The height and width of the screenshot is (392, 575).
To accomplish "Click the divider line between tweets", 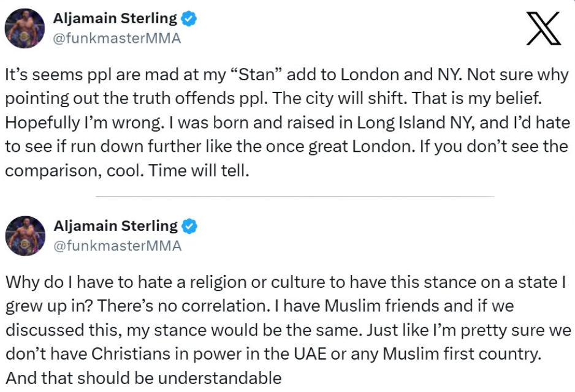I will [295, 197].
